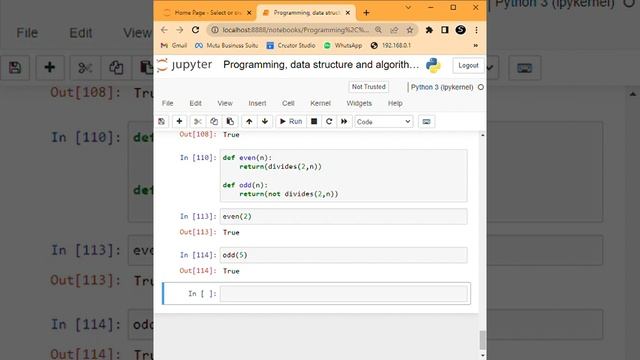
Task: Open WhatsApp bookmark
Action: coord(343,45)
